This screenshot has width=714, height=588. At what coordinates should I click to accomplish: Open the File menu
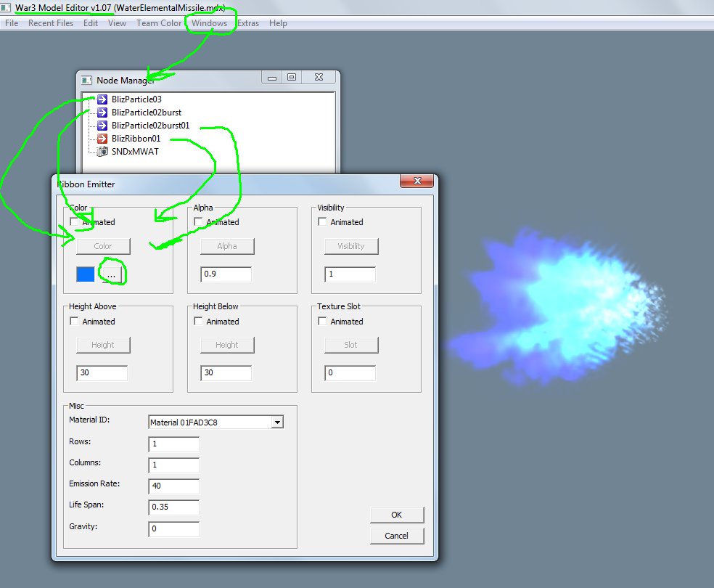tap(12, 23)
